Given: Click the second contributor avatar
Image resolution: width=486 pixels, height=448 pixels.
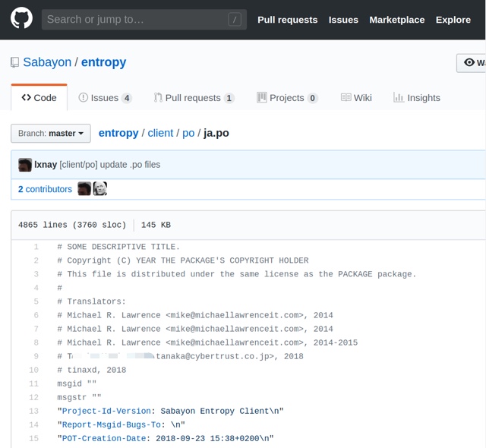Looking at the screenshot, I should pyautogui.click(x=100, y=189).
